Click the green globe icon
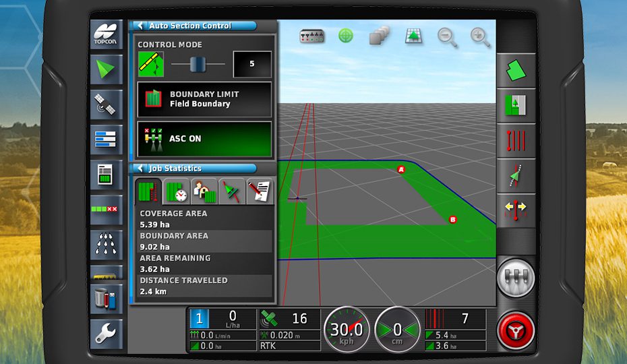 (x=346, y=36)
